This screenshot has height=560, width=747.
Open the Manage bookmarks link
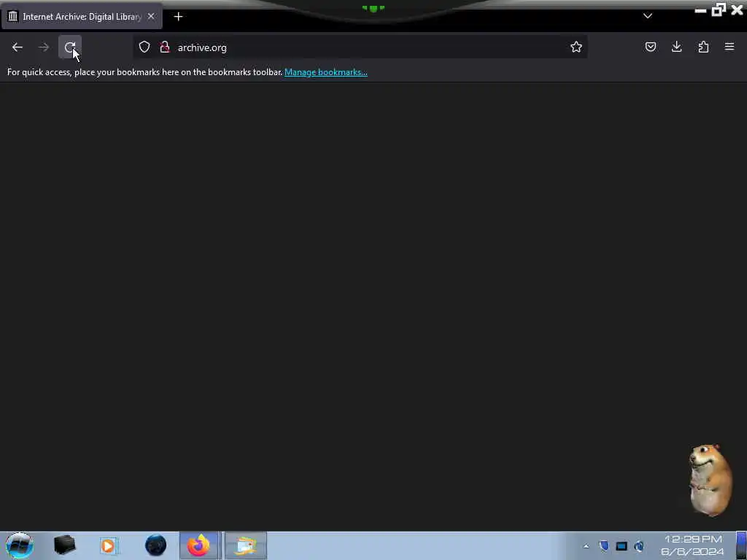coord(326,72)
